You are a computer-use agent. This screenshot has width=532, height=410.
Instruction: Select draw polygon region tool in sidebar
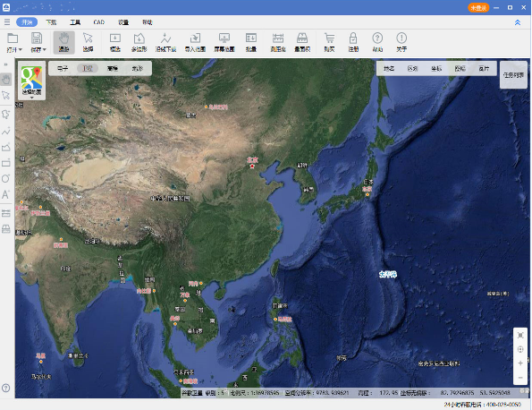click(x=6, y=115)
